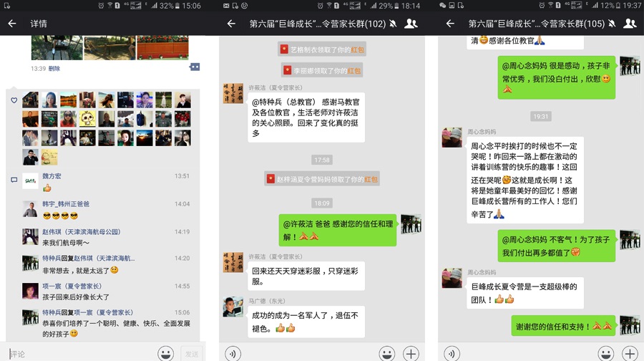Tap the comment 孩子回来后好像长大了
The height and width of the screenshot is (361, 644).
click(x=76, y=297)
